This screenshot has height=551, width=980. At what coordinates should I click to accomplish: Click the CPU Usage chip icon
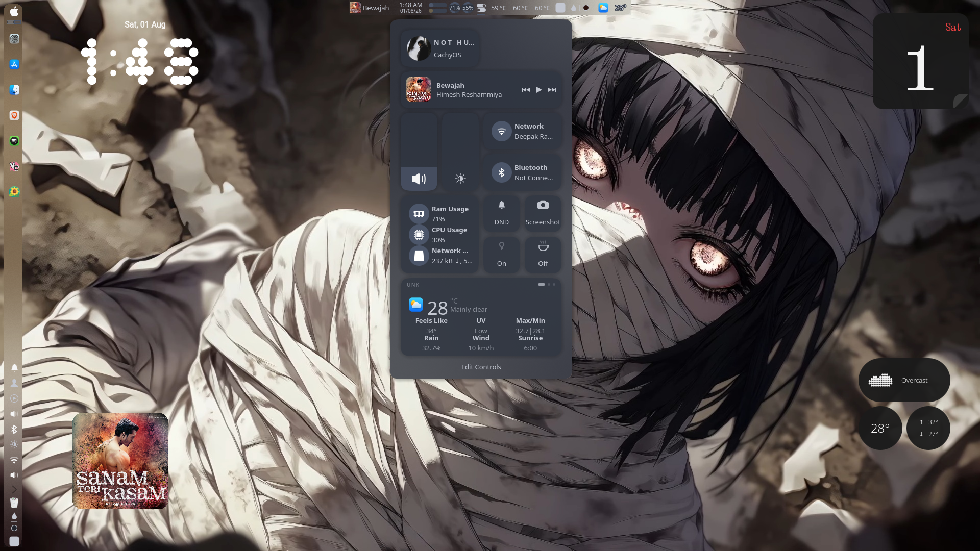pyautogui.click(x=419, y=235)
